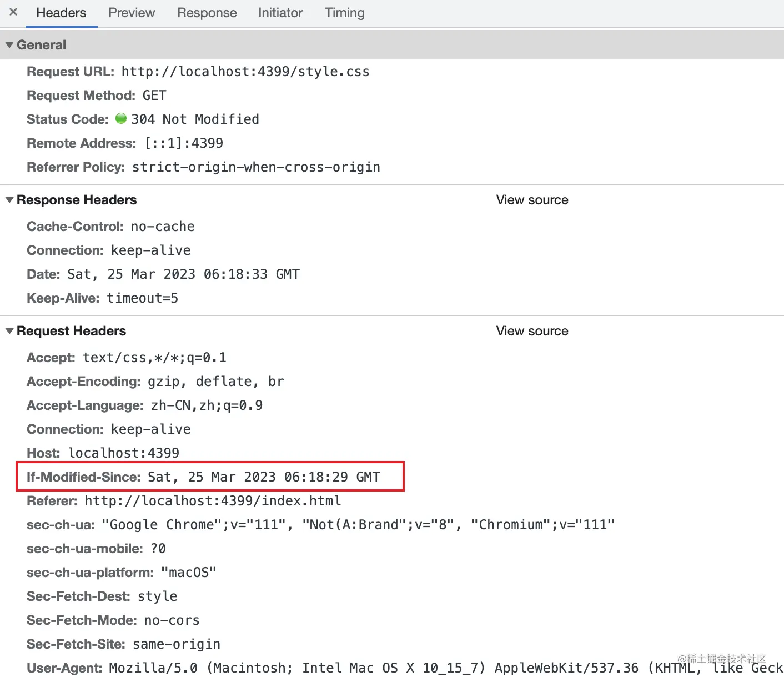Click the Sec-Fetch-Site header name
The width and height of the screenshot is (784, 682).
76,644
